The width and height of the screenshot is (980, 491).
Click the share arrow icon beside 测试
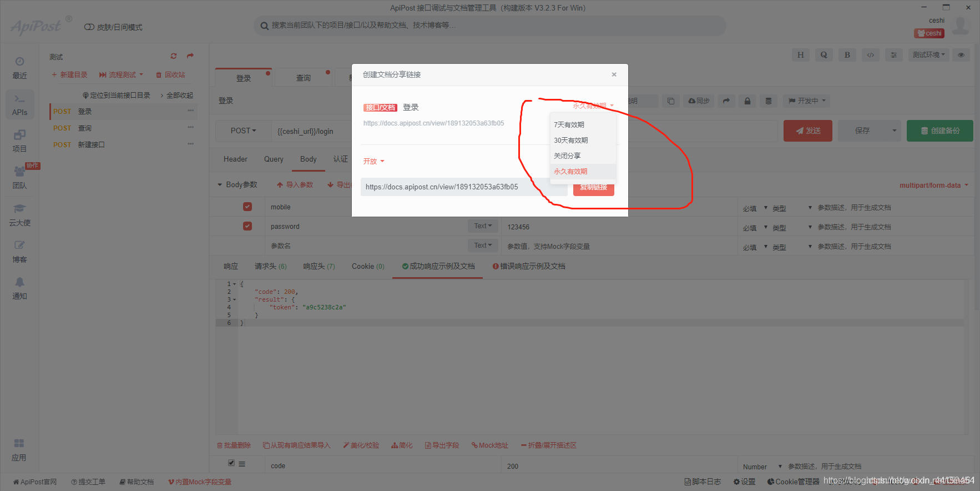190,56
